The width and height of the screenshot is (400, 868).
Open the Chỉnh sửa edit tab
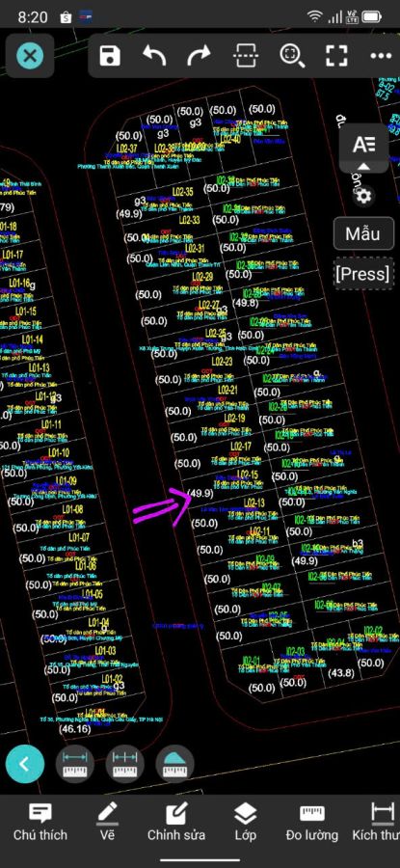(x=176, y=824)
